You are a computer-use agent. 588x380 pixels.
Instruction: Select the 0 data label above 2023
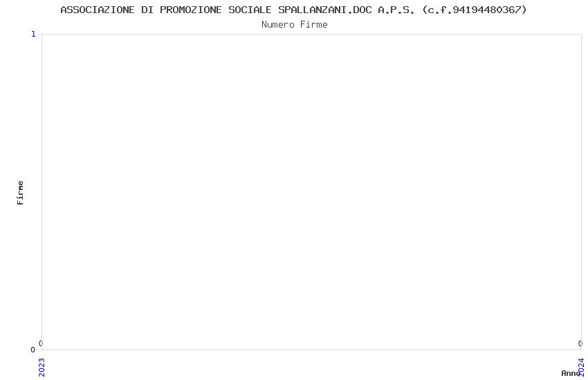[41, 343]
